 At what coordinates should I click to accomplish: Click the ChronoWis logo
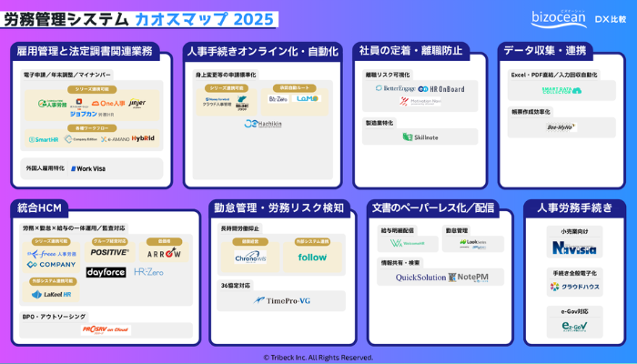coord(250,258)
